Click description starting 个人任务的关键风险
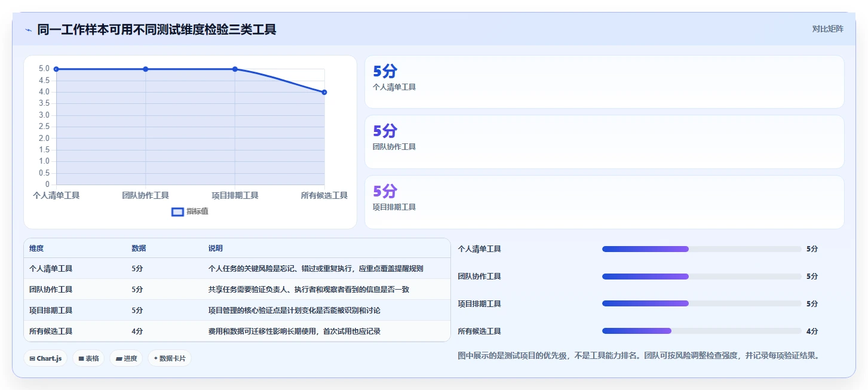Screen dimensions: 868x390 coord(315,269)
